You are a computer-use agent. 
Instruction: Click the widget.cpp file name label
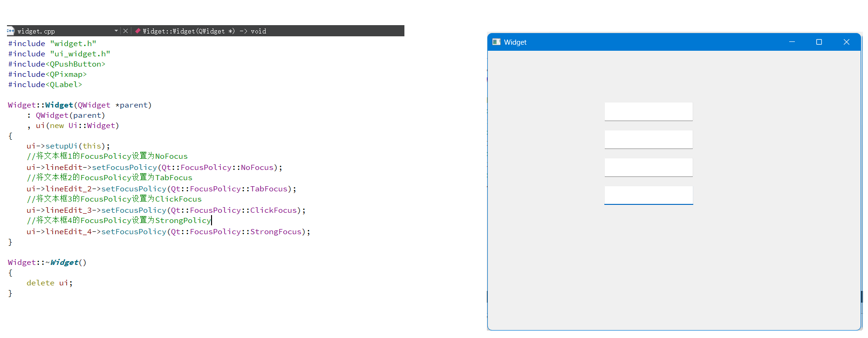point(36,31)
